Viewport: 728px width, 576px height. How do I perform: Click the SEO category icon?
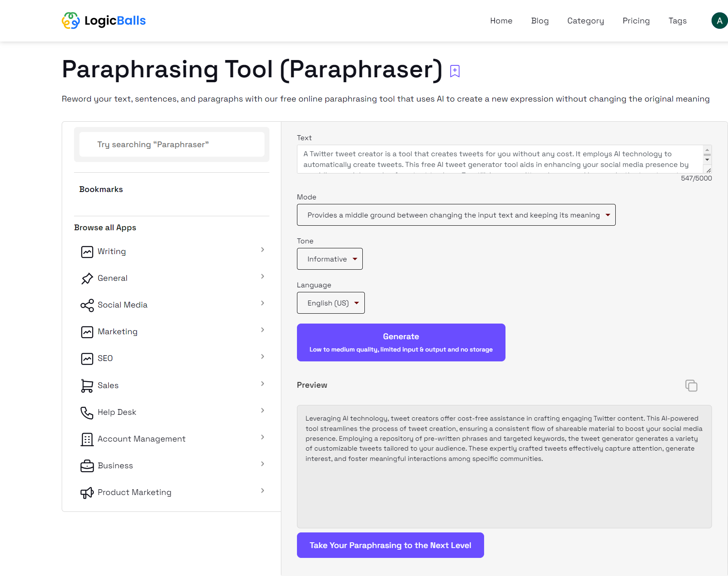[x=87, y=359]
